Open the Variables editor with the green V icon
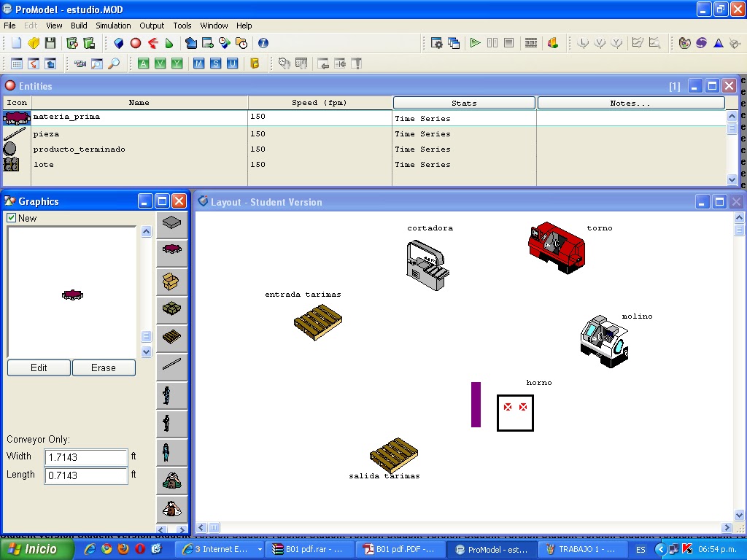Viewport: 747px width, 560px height. point(161,63)
